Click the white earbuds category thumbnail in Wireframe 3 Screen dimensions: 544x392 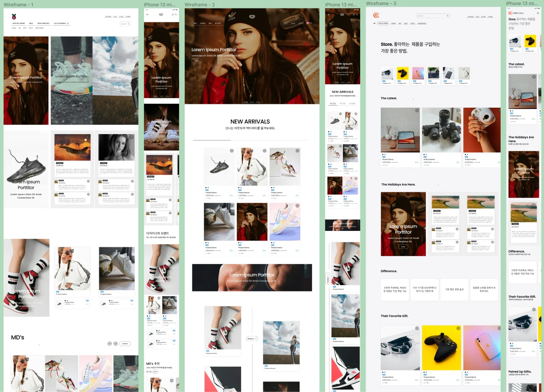(463, 74)
